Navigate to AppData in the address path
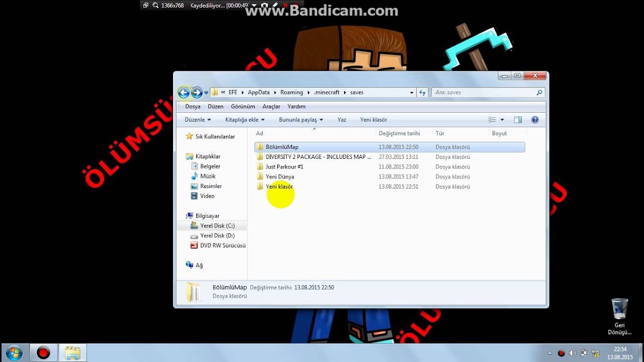The height and width of the screenshot is (362, 644). tap(259, 93)
